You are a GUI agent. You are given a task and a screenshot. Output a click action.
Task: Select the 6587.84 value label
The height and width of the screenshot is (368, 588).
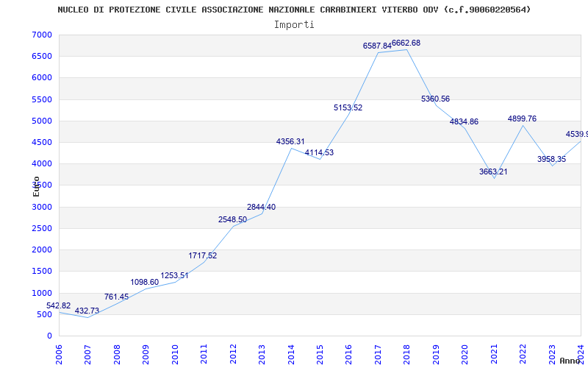377,46
